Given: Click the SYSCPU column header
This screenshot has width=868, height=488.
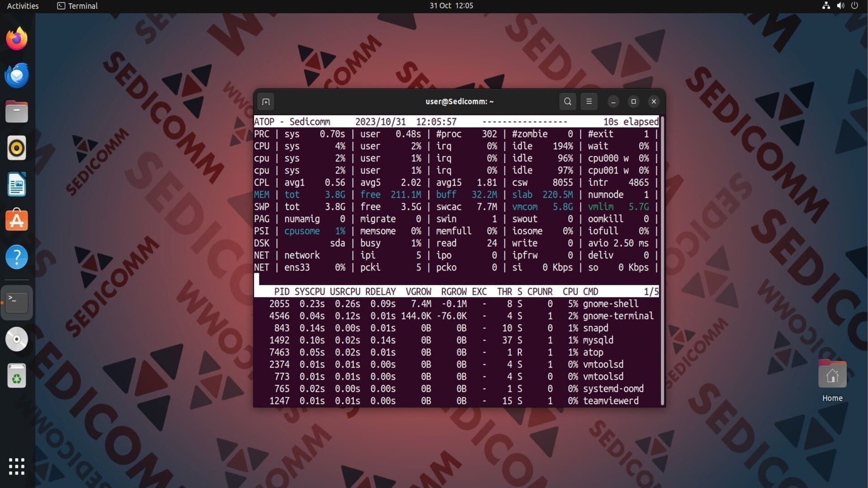Looking at the screenshot, I should click(x=310, y=292).
